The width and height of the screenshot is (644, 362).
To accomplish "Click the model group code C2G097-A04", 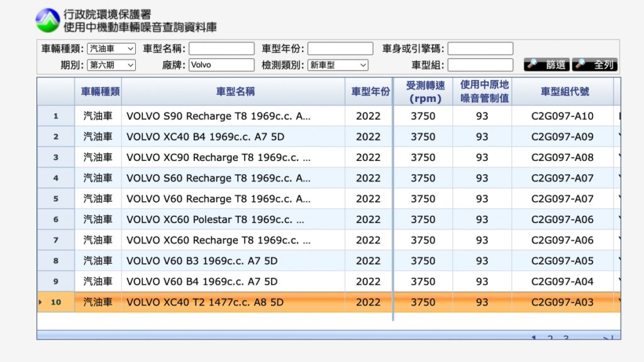I will coord(562,282).
